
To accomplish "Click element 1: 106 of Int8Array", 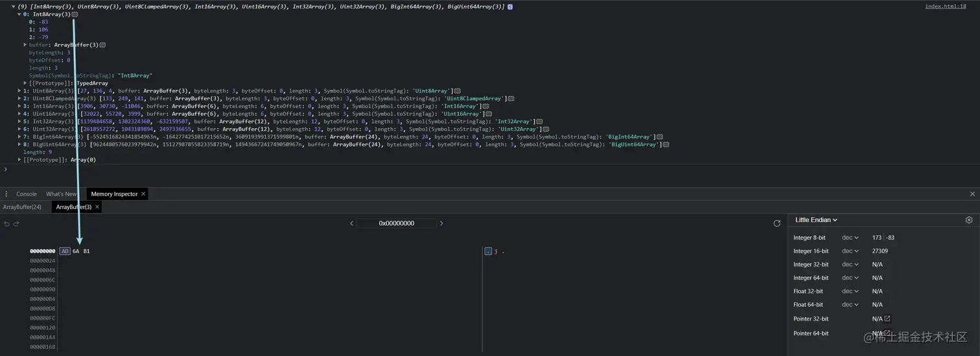I will (x=38, y=30).
